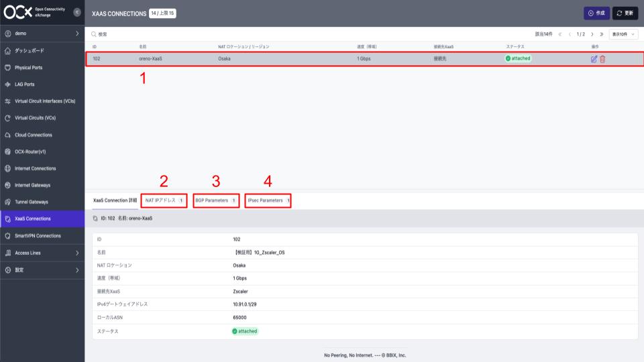Image resolution: width=644 pixels, height=362 pixels.
Task: Expand the demo account menu
Action: (42, 33)
